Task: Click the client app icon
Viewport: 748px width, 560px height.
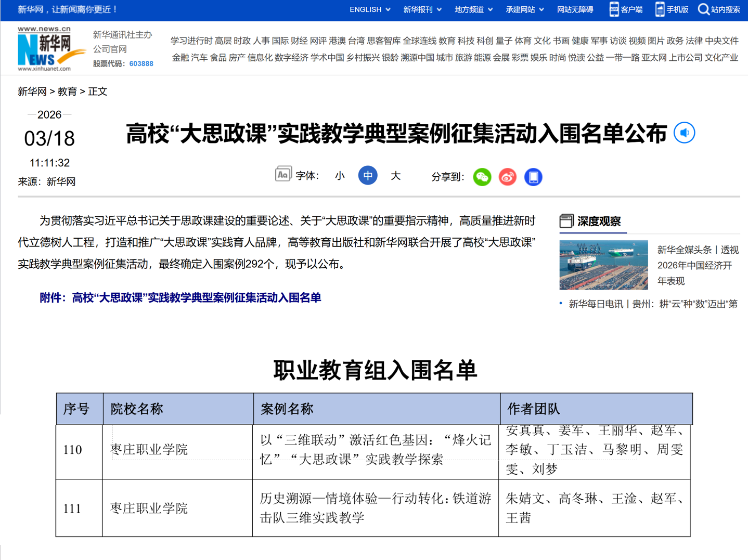Action: [614, 9]
